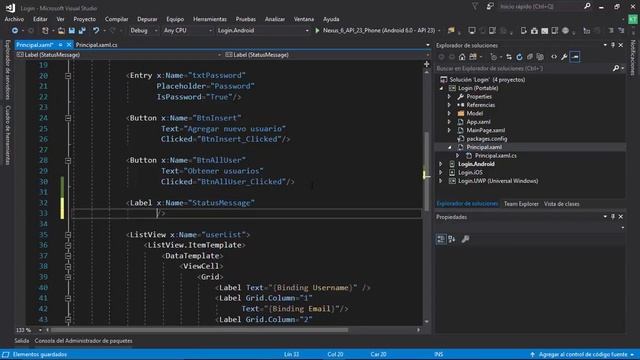Click the Save All icon

pos(82,31)
